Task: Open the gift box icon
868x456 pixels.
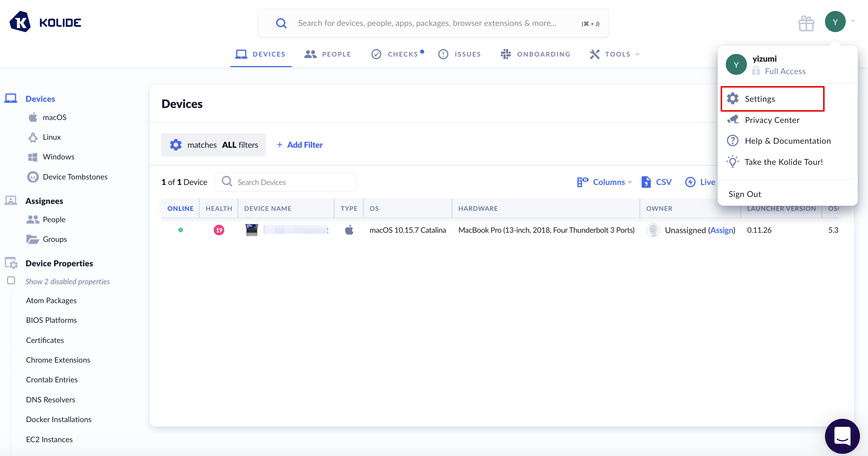Action: (x=806, y=24)
